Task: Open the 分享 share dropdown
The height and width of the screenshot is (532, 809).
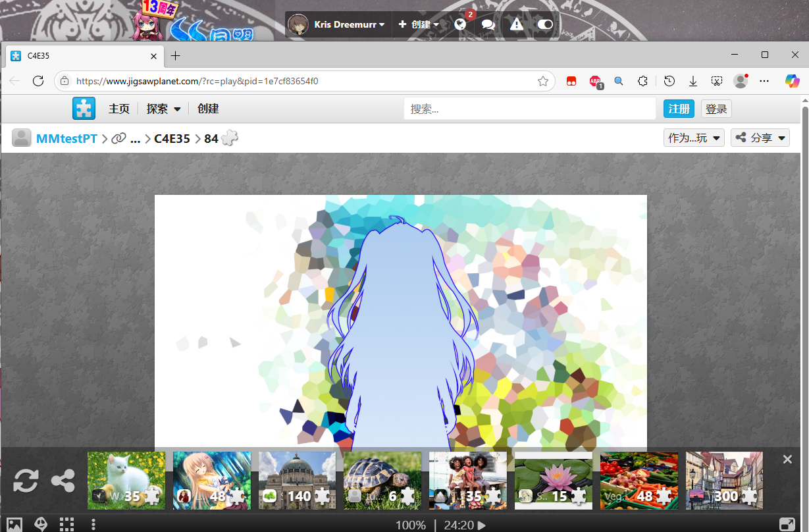Action: 760,138
